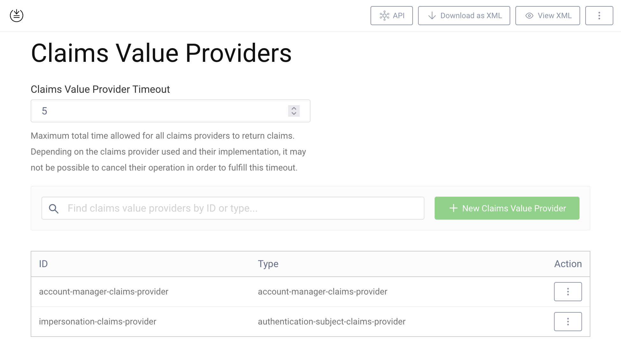Click the Claims Value Provider Timeout input field

pos(144,111)
